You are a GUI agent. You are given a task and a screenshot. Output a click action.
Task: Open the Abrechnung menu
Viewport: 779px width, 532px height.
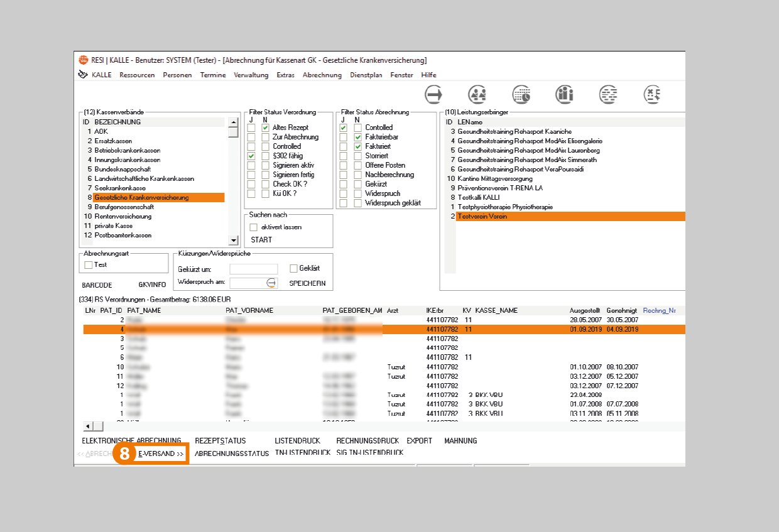click(322, 75)
